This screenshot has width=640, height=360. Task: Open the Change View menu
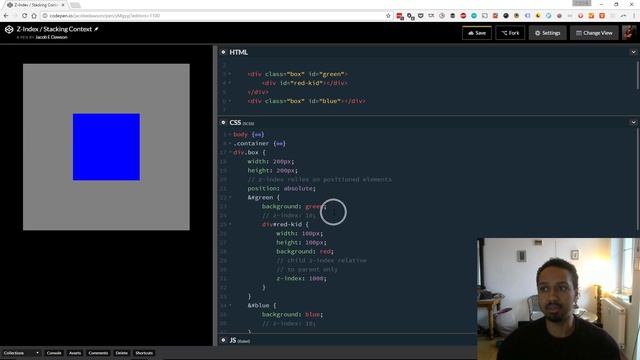pos(594,33)
